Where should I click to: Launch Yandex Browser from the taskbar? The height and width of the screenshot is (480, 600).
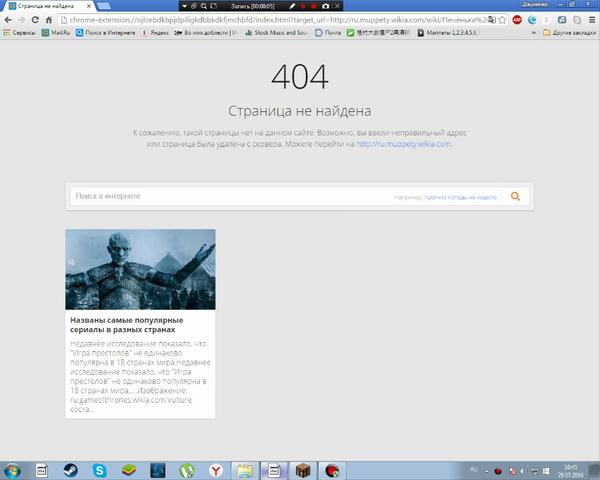[x=216, y=470]
